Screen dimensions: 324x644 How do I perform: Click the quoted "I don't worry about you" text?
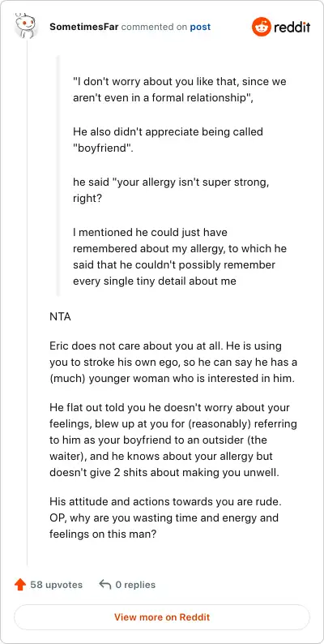tap(180, 90)
